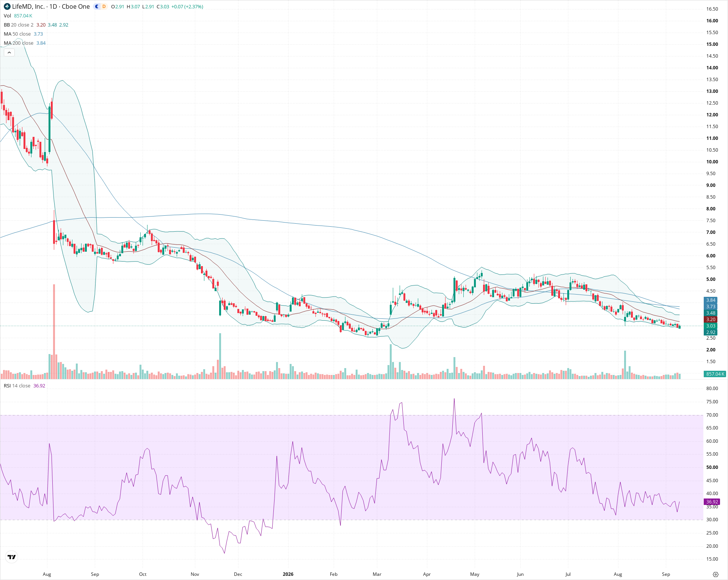Click the Nov time-axis label

195,574
